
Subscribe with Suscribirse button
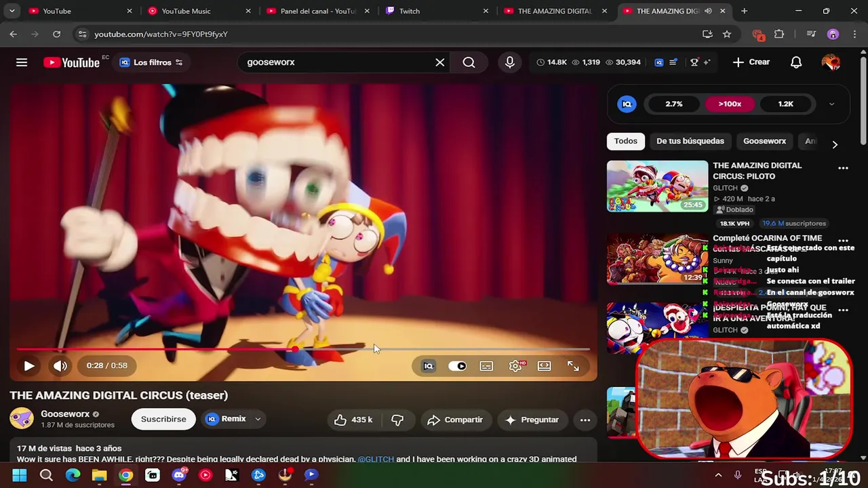point(163,420)
